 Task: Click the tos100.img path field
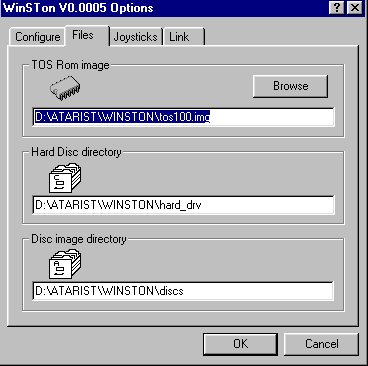pyautogui.click(x=183, y=117)
